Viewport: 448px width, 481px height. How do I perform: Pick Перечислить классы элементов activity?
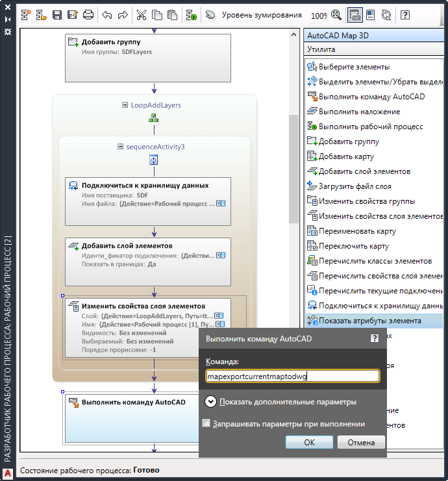pyautogui.click(x=375, y=261)
